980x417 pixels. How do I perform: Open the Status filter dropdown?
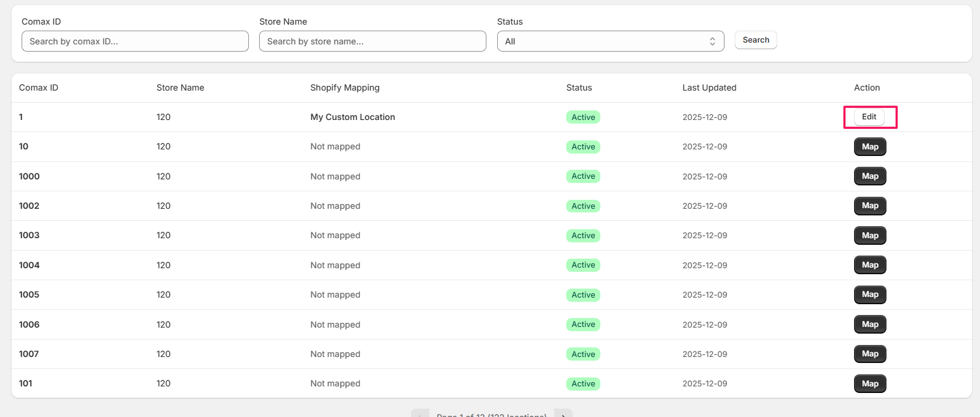coord(610,41)
